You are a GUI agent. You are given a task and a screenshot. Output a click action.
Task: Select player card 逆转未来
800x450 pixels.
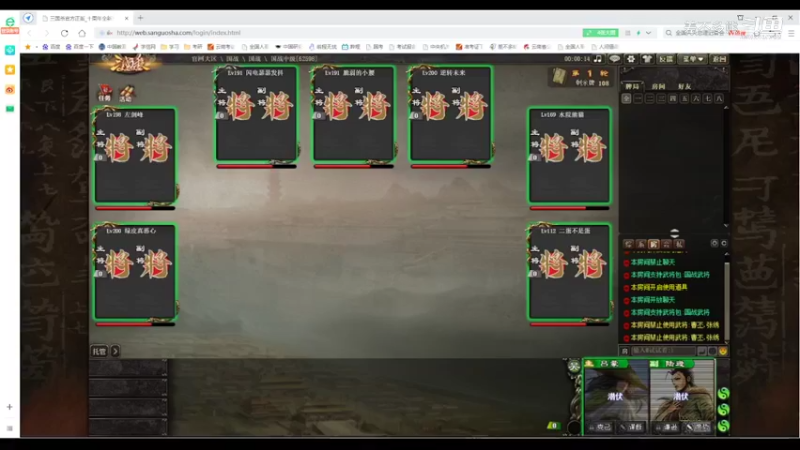click(451, 113)
